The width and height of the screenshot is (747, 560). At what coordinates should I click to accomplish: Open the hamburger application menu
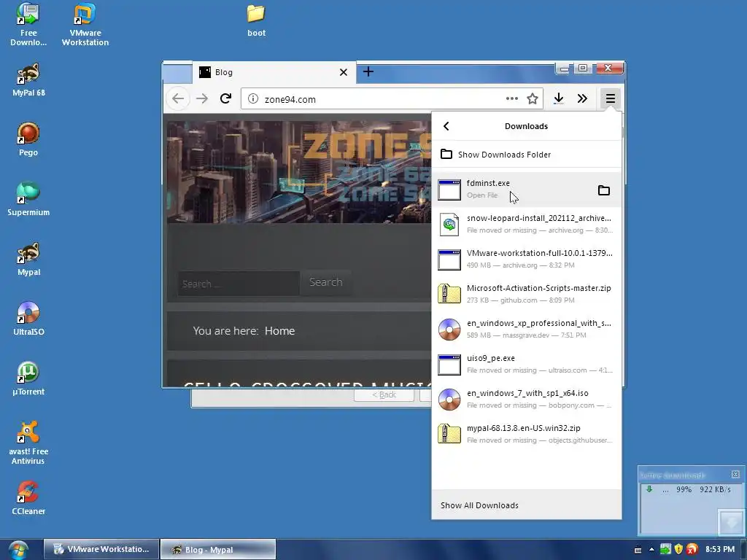click(611, 98)
